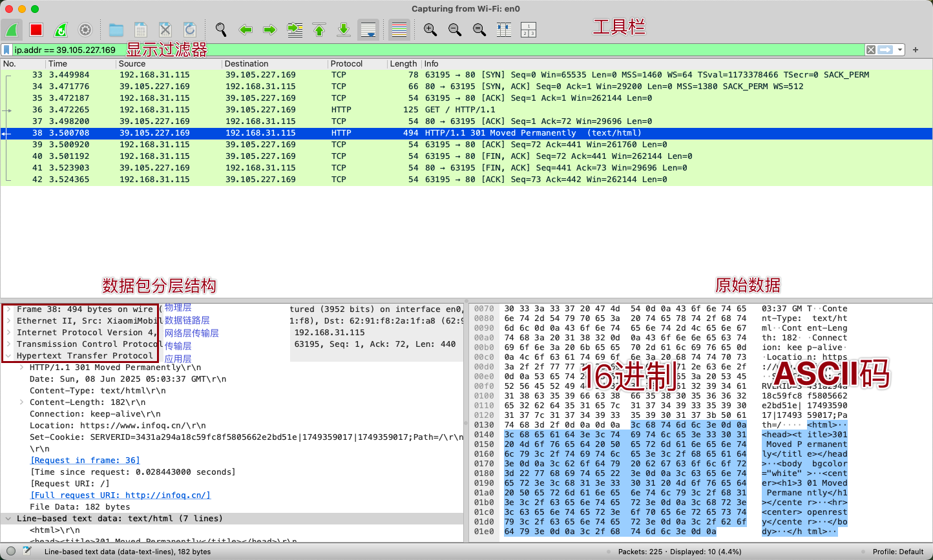Select the Location: https://www.infoq.cn/ line
Viewport: 933px width, 560px height.
(118, 426)
